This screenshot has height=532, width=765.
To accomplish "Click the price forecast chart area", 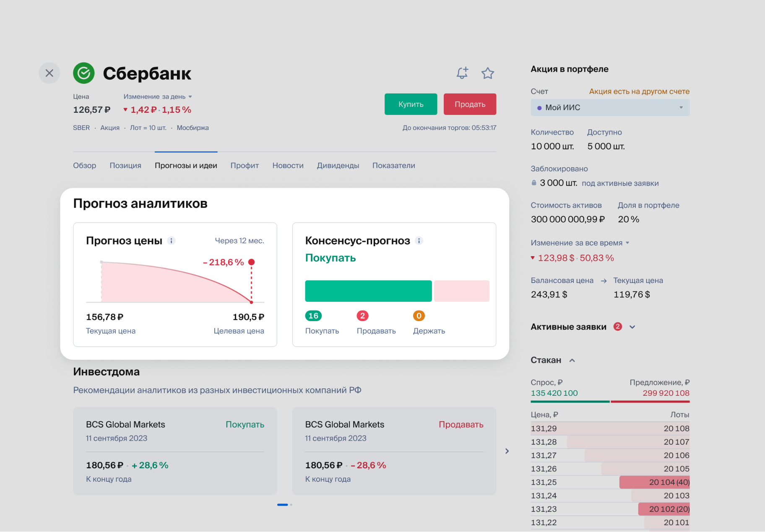I will 175,281.
